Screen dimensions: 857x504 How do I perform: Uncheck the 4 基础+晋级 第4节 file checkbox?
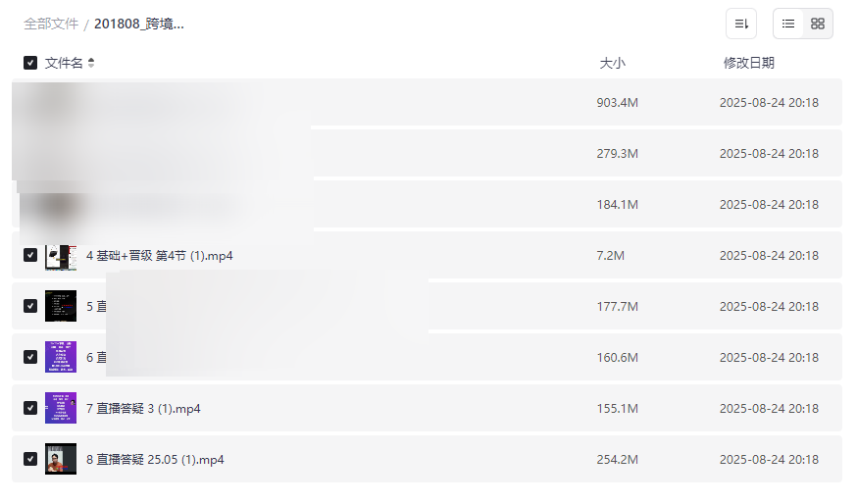30,255
